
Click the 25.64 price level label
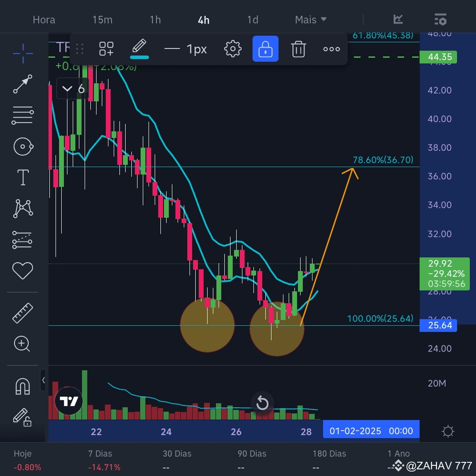click(x=438, y=325)
